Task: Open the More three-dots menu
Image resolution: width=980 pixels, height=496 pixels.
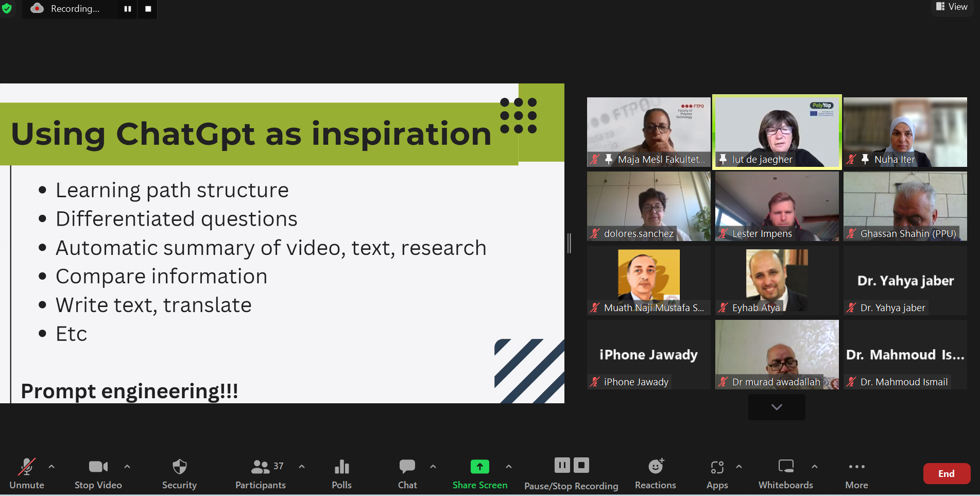Action: tap(857, 467)
